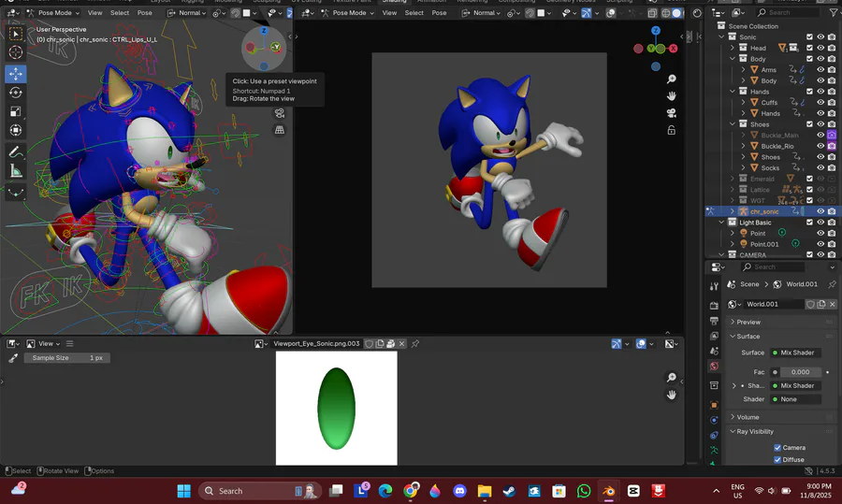Expand the Volume panel
Image resolution: width=842 pixels, height=504 pixels.
click(748, 417)
